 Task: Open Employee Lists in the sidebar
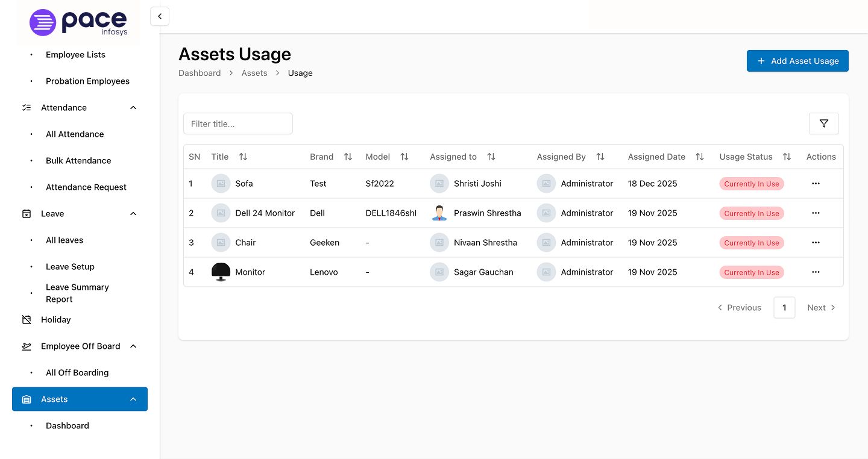pyautogui.click(x=75, y=55)
